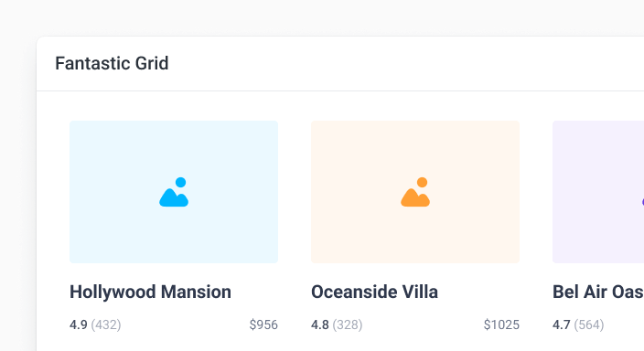Open the Hollywood Mansion listing title

click(x=150, y=292)
